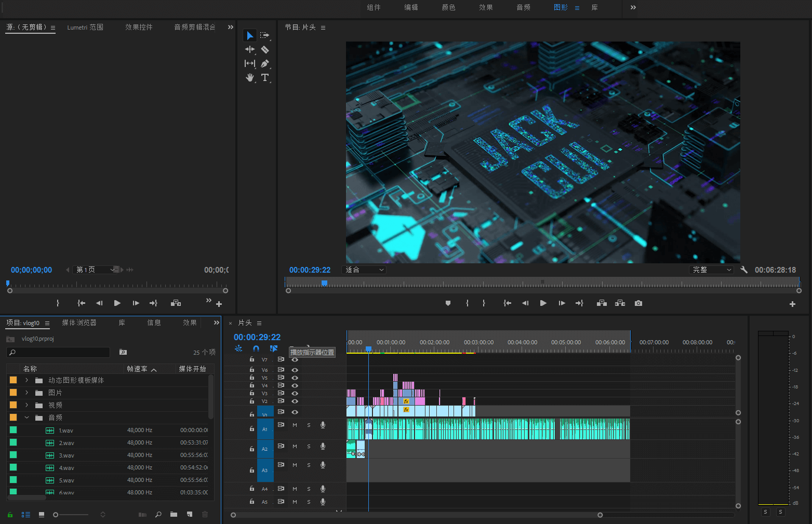812x524 pixels.
Task: Open Program monitor settings wrench
Action: [x=744, y=270]
